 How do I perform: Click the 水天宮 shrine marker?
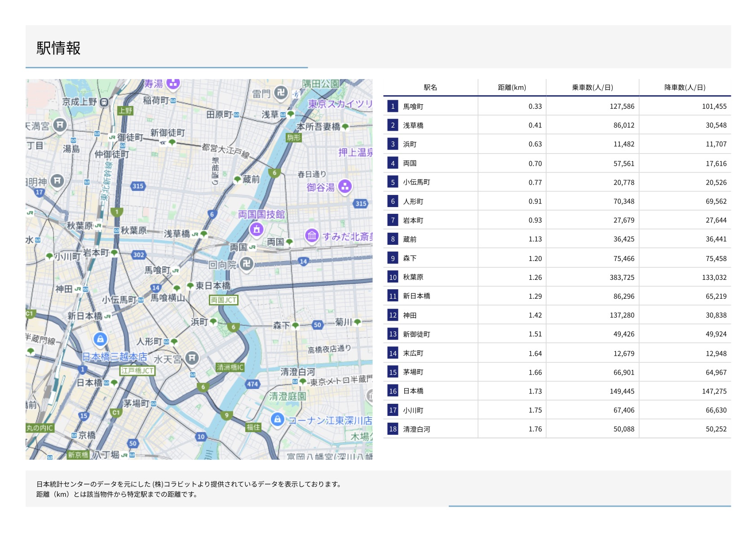[x=192, y=357]
